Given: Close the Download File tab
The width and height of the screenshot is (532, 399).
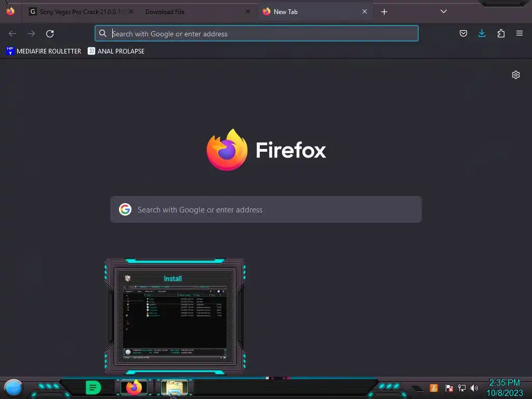Looking at the screenshot, I should (x=248, y=11).
